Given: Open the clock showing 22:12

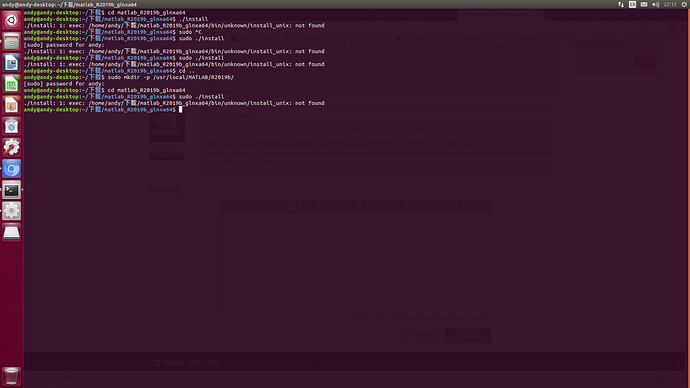Looking at the screenshot, I should 670,4.
